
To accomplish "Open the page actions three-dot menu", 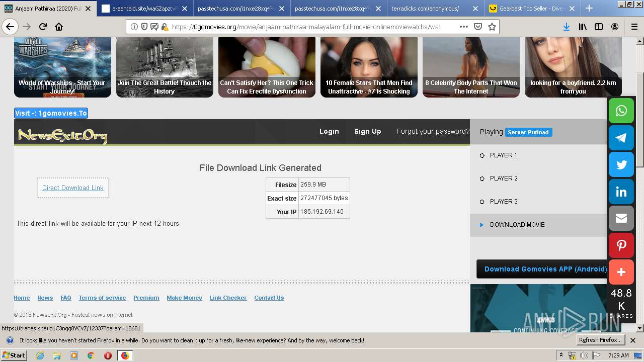I will pos(464,27).
